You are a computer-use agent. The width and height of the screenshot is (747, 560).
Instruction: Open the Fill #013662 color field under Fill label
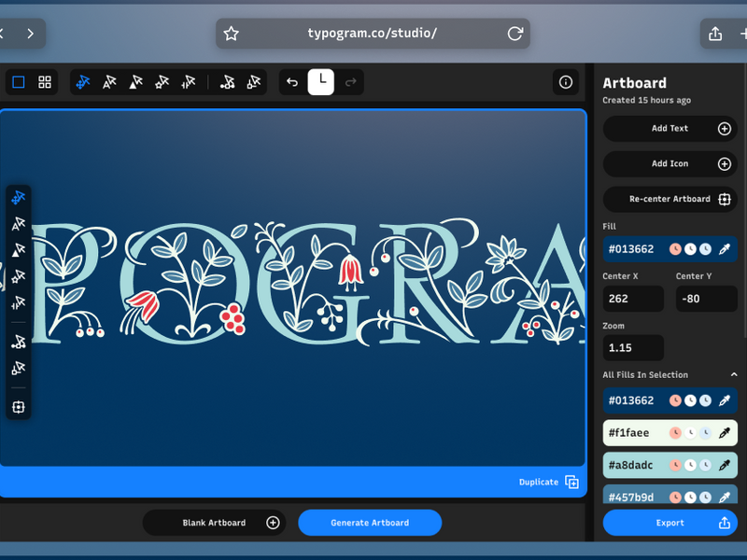tap(669, 249)
